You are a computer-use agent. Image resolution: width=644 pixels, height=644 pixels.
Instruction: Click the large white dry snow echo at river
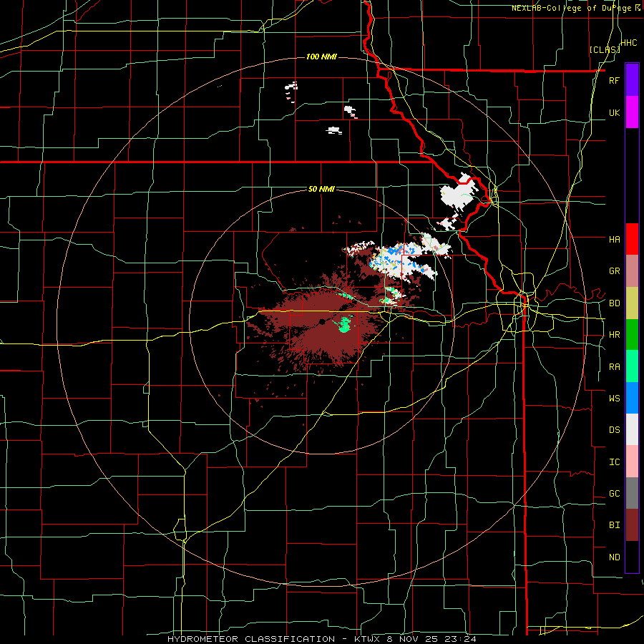[x=459, y=193]
